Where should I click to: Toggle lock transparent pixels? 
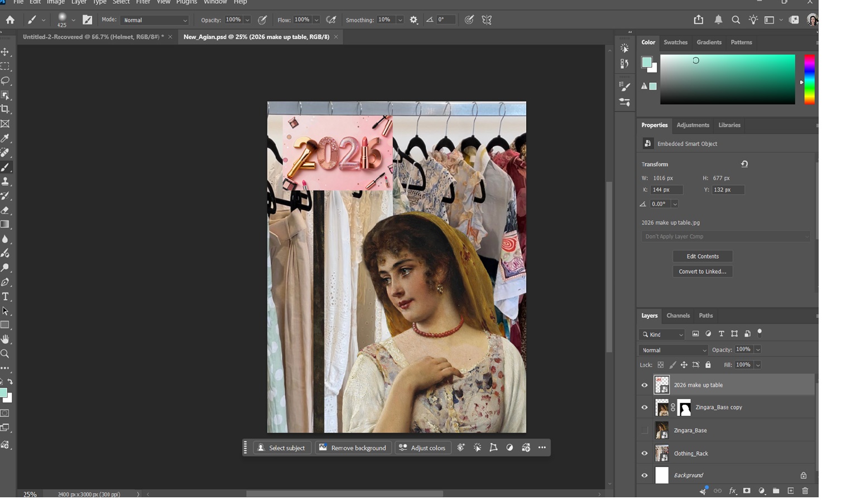(661, 365)
